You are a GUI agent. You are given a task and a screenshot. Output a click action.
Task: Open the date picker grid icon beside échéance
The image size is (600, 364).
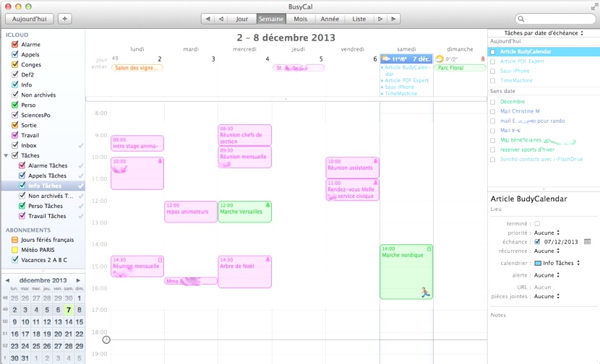click(x=587, y=241)
